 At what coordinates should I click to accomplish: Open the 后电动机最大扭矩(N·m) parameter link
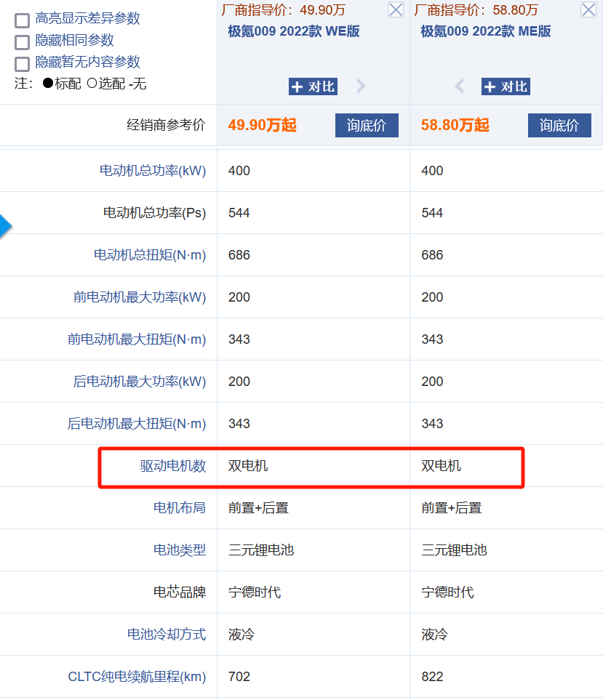pyautogui.click(x=137, y=424)
